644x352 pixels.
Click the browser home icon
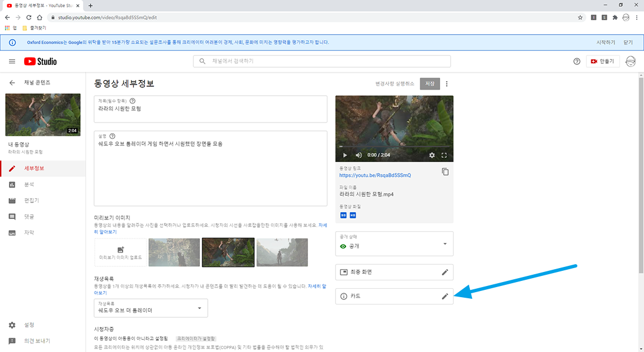pyautogui.click(x=39, y=17)
